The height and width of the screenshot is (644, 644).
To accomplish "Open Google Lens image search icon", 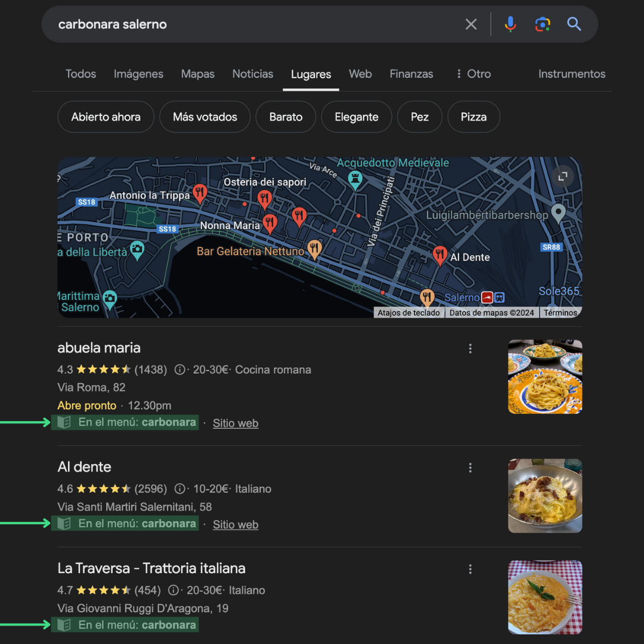I will tap(542, 24).
